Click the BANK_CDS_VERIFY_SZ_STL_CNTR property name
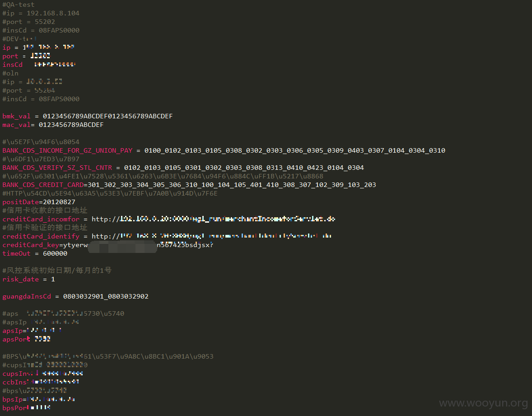 pos(57,168)
